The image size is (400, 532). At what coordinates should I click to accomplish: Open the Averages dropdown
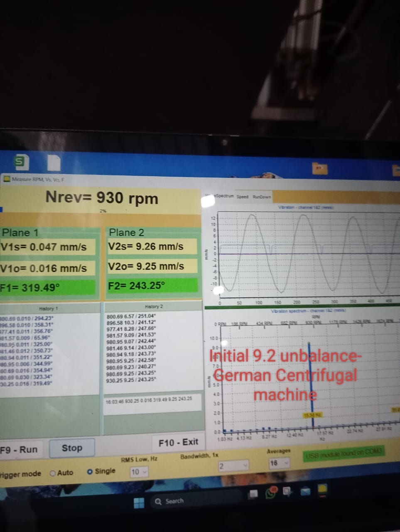click(x=279, y=463)
